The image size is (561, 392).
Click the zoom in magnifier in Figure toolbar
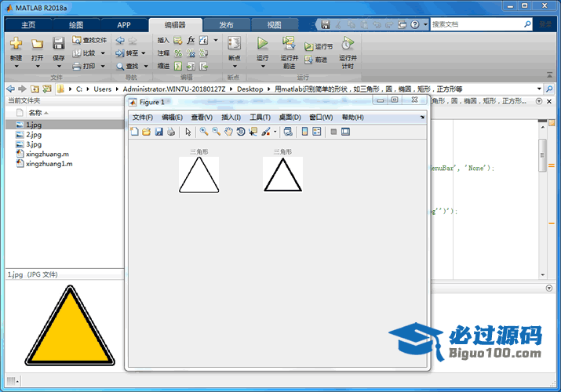tap(203, 132)
